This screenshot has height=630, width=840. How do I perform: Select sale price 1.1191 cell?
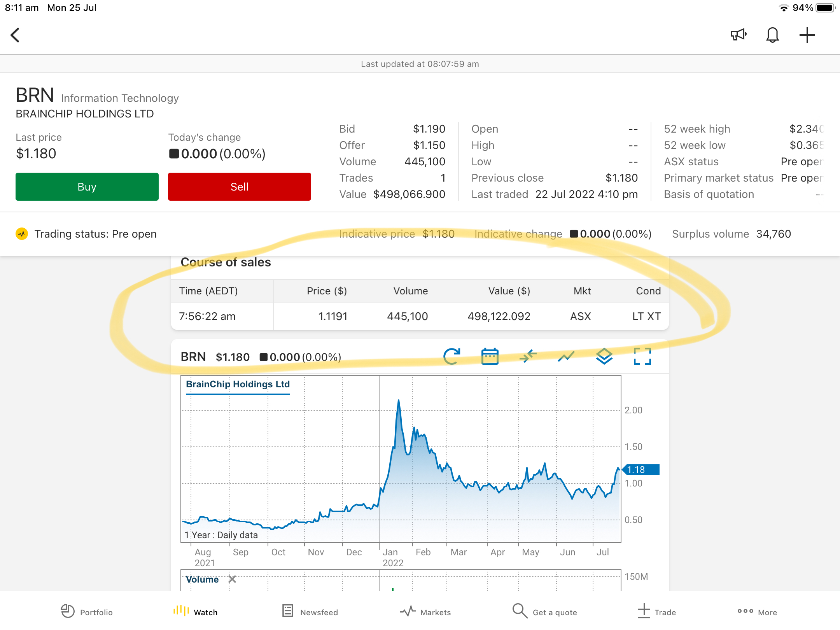pos(332,316)
